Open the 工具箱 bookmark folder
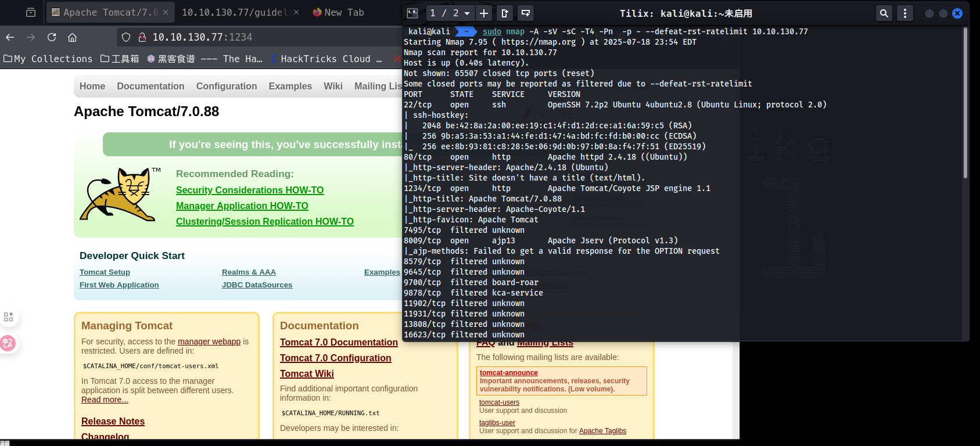Screen dimensions: 980x446 tap(120, 59)
